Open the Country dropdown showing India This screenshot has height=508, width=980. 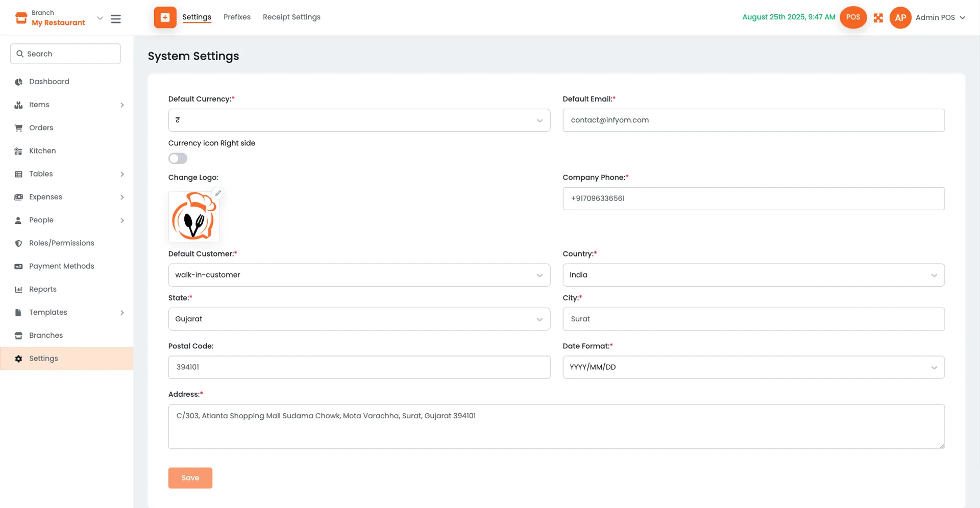pos(753,275)
